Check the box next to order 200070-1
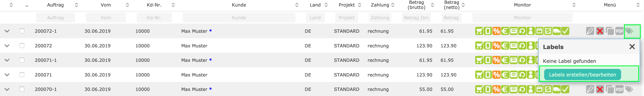Viewport: 644px width, 96px height. click(x=22, y=89)
